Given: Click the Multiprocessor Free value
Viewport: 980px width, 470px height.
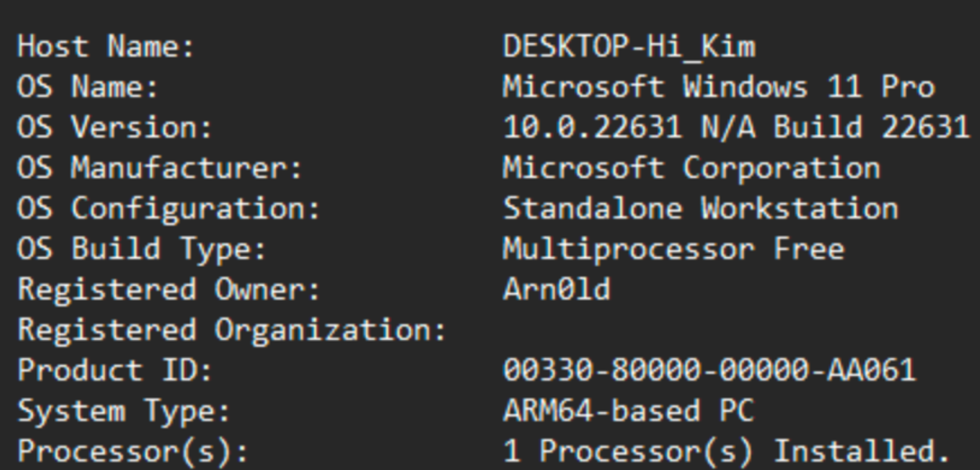Looking at the screenshot, I should (673, 250).
